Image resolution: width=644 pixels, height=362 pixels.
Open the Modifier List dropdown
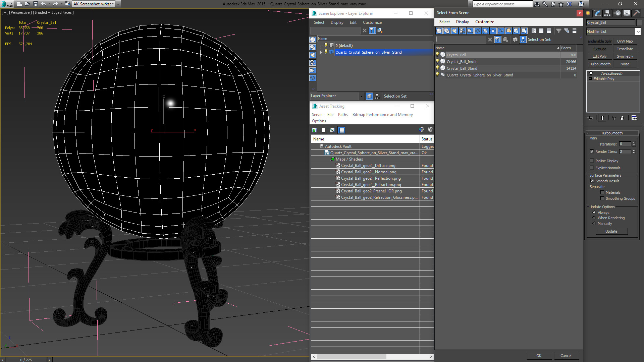tap(637, 32)
